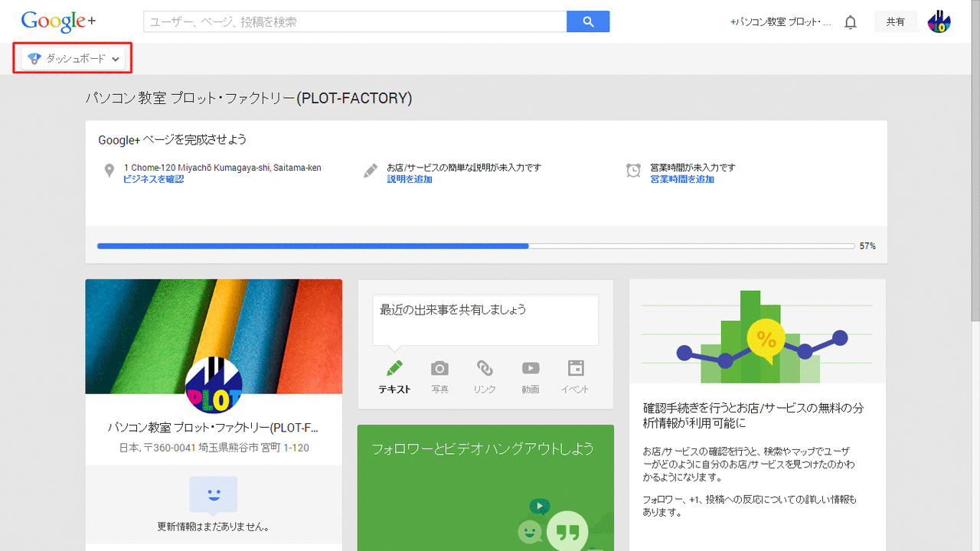
Task: Click the Google+ logo
Action: [x=58, y=21]
